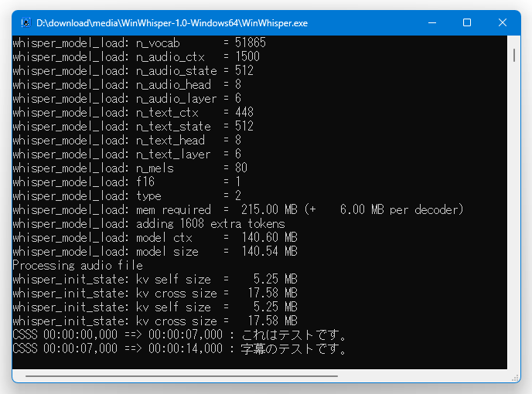Click the horizontal scrollbar thumb
The width and height of the screenshot is (532, 394).
point(182,376)
